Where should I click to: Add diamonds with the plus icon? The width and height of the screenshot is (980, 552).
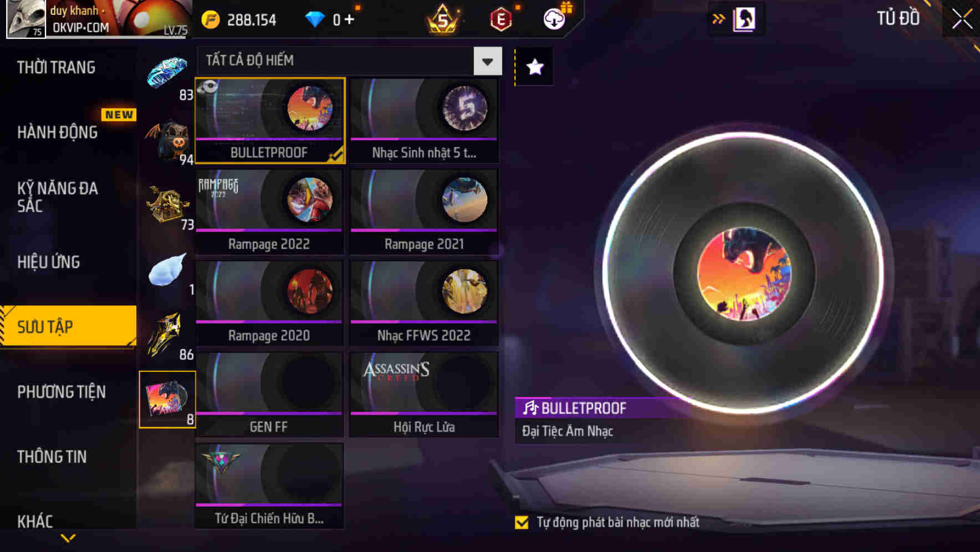[349, 20]
